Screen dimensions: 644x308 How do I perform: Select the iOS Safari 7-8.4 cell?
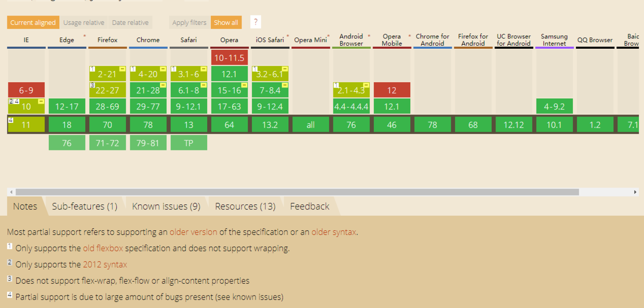pos(270,90)
